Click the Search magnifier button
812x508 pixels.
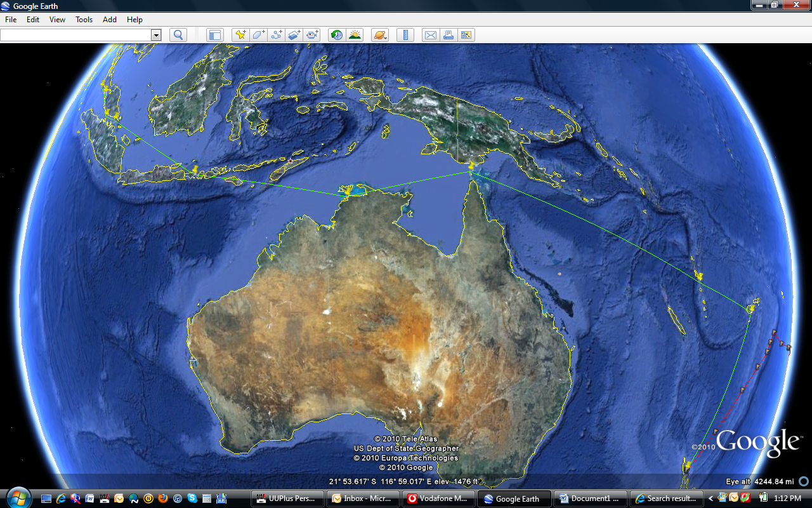click(x=178, y=35)
